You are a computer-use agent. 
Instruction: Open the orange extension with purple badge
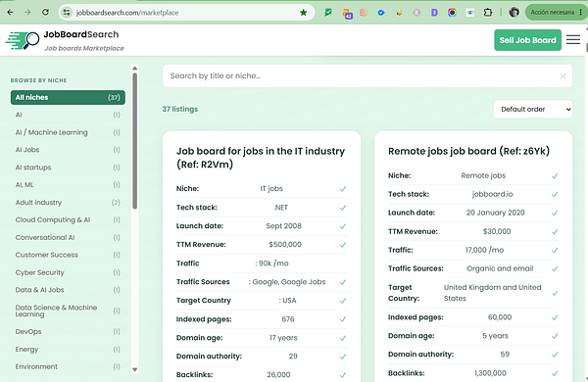pos(347,14)
